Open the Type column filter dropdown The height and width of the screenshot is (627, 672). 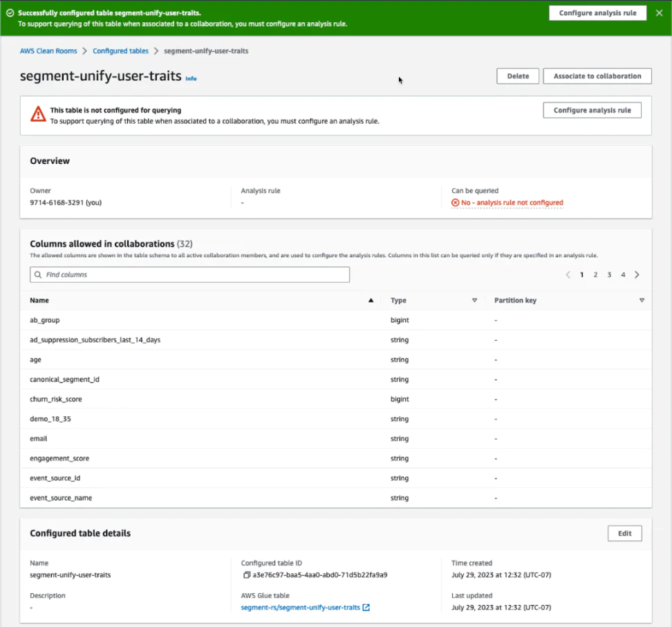[x=475, y=300]
